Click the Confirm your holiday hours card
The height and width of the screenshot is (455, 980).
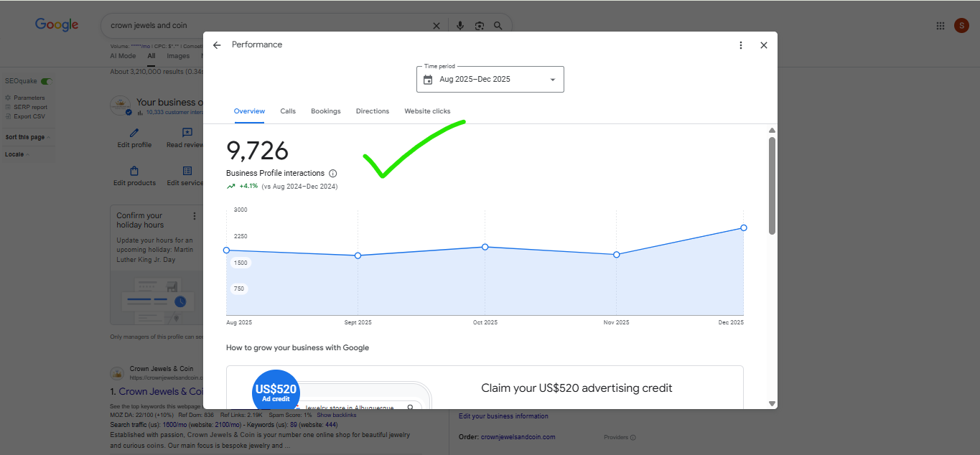pos(157,265)
